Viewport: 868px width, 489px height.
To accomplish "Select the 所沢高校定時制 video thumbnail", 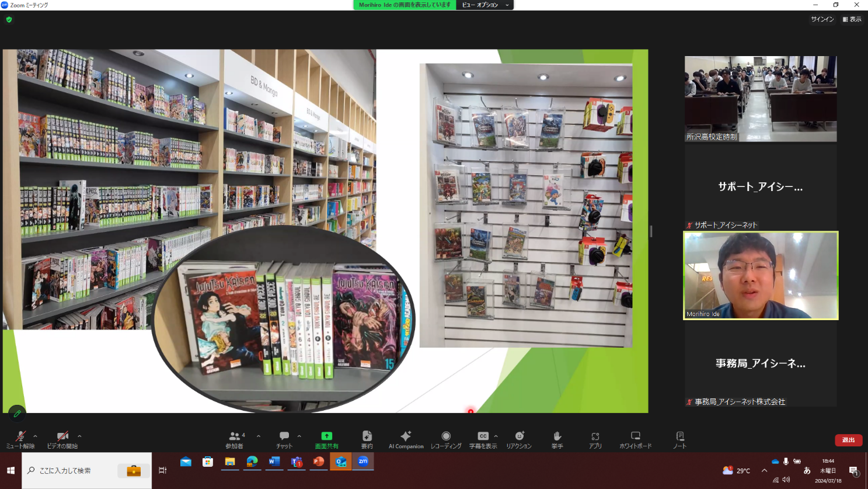I will pos(761,99).
